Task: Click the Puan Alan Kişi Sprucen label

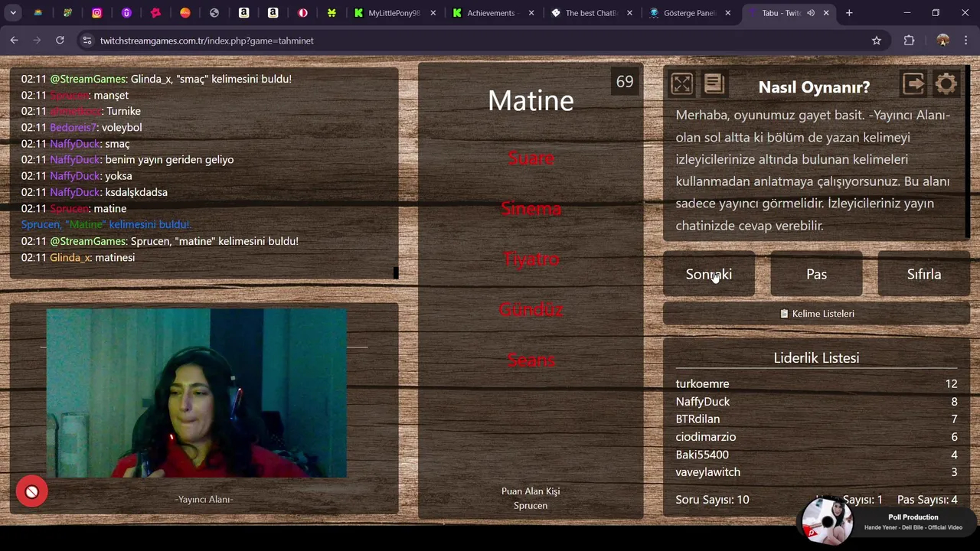Action: (x=531, y=498)
